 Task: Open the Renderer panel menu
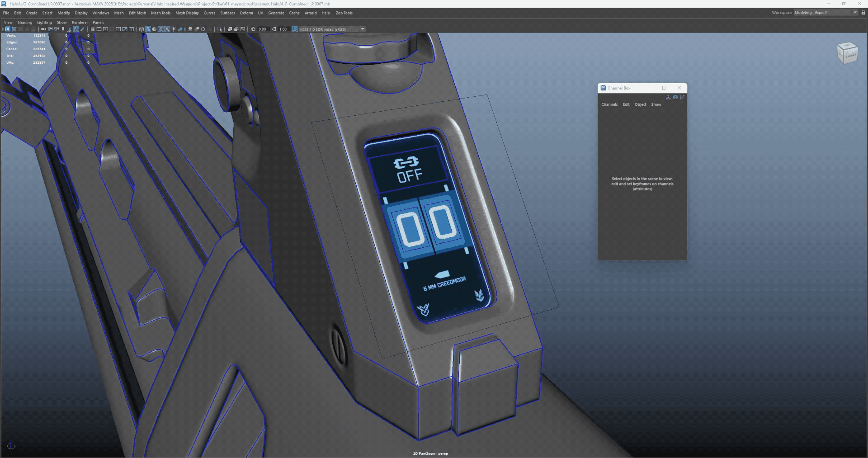(x=80, y=22)
